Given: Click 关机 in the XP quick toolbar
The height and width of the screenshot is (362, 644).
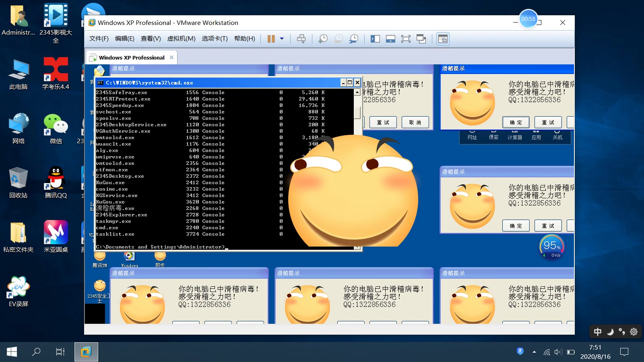Looking at the screenshot, I should 557,134.
